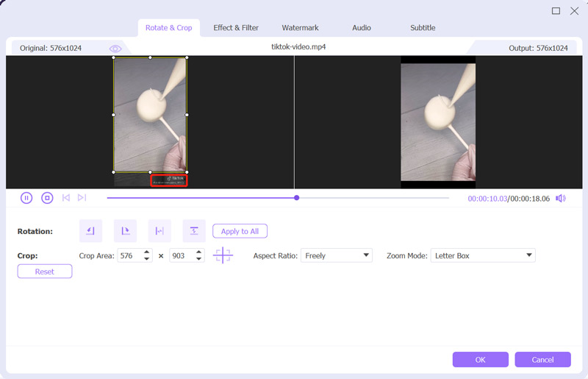Close the editor window
This screenshot has height=379, width=588.
pos(574,11)
